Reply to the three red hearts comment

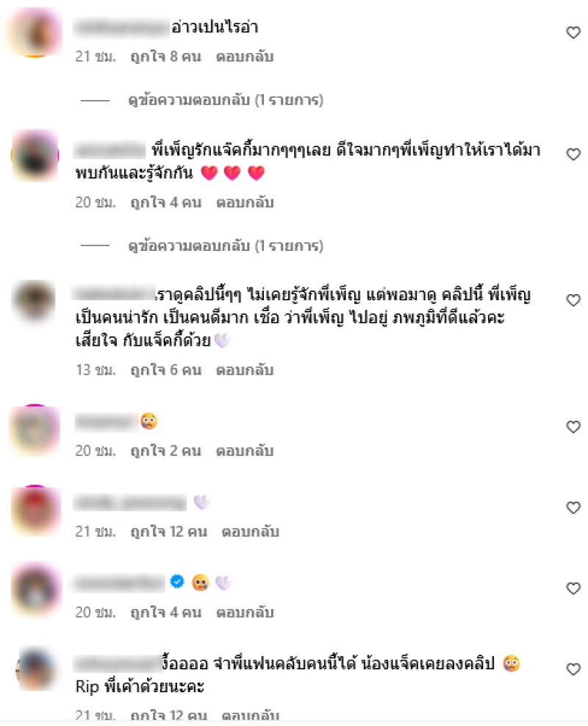245,202
